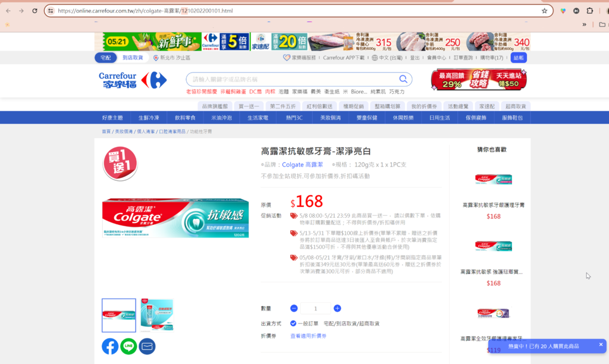Select the first toothpaste box thumbnail
The width and height of the screenshot is (609, 364).
(119, 315)
